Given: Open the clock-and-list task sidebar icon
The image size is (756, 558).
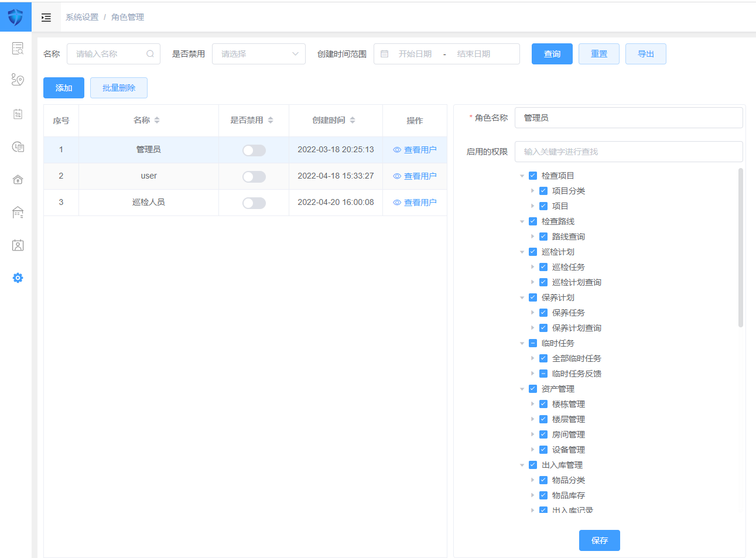Looking at the screenshot, I should point(18,146).
